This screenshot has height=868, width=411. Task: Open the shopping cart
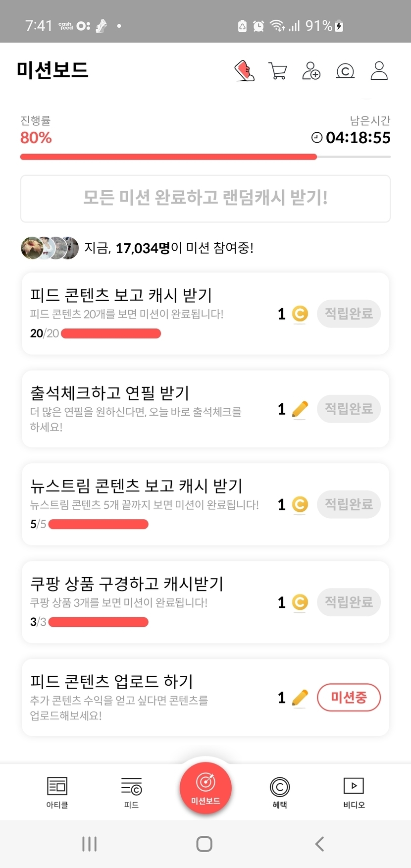pyautogui.click(x=278, y=71)
